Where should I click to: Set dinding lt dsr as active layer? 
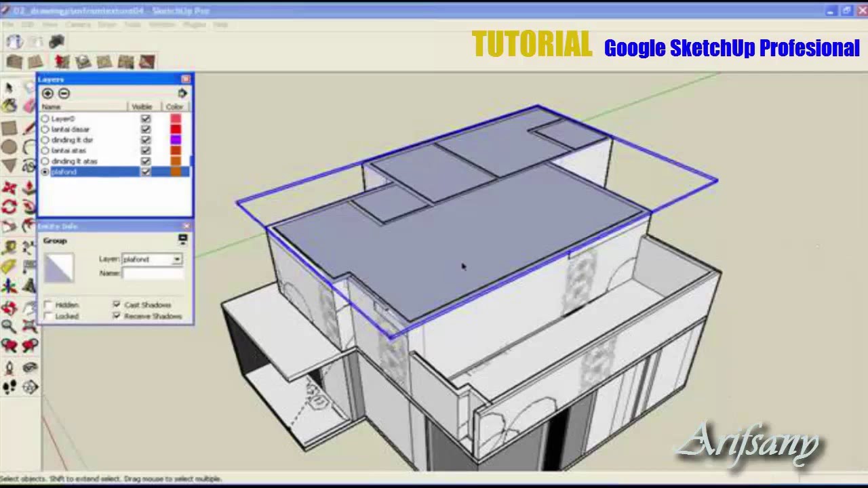coord(45,140)
